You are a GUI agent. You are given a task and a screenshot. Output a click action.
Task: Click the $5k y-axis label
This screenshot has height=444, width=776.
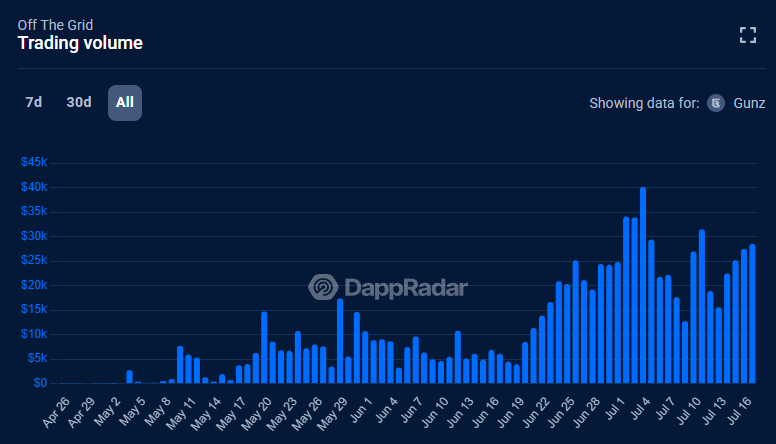pos(38,358)
